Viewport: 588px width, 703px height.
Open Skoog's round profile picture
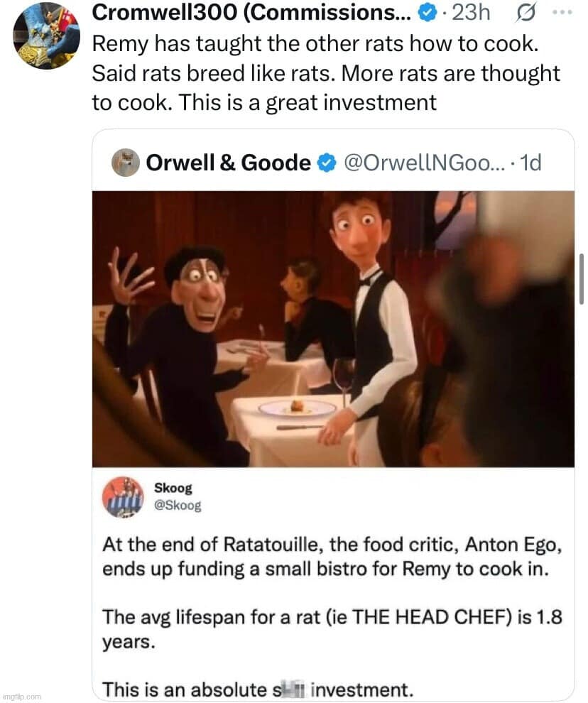[x=123, y=497]
